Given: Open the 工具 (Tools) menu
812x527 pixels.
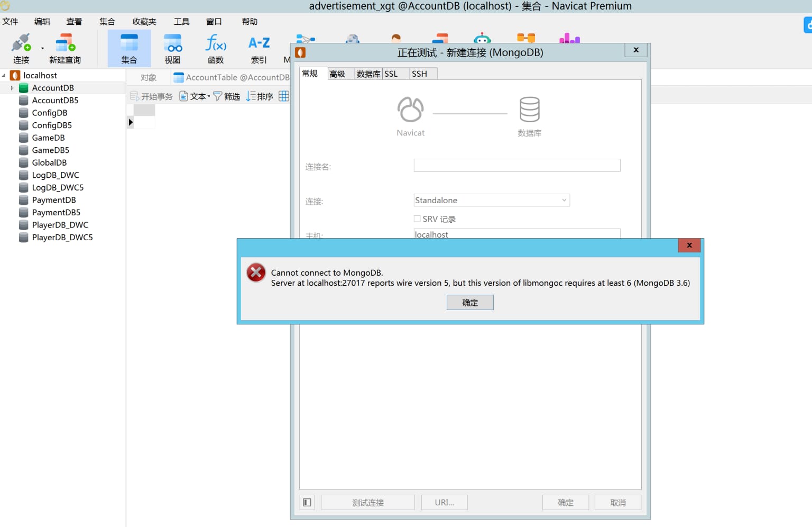Looking at the screenshot, I should (x=181, y=22).
